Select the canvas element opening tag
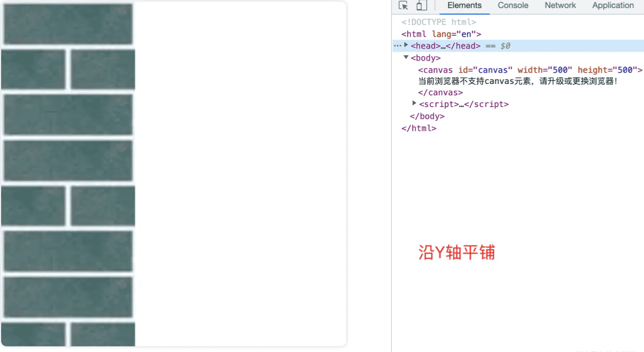 [x=530, y=70]
